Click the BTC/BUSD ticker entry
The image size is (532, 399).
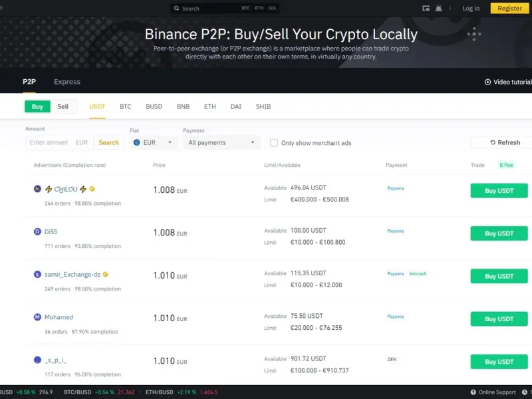(99, 392)
